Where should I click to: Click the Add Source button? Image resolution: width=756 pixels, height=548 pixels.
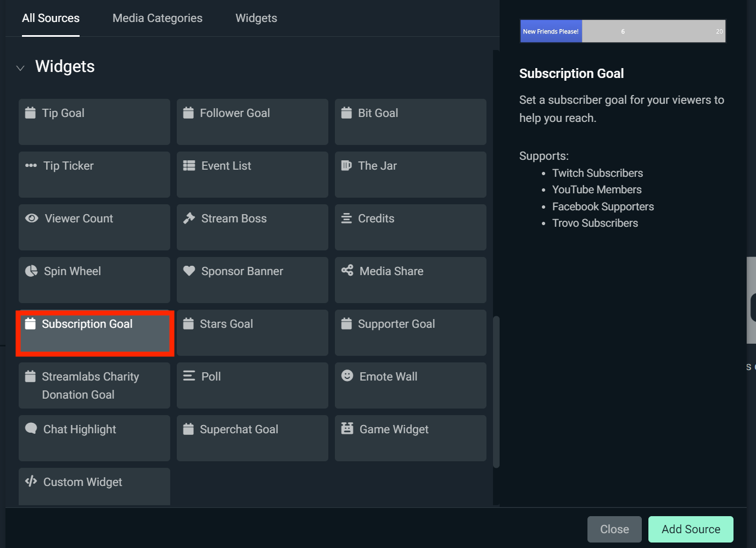(691, 529)
